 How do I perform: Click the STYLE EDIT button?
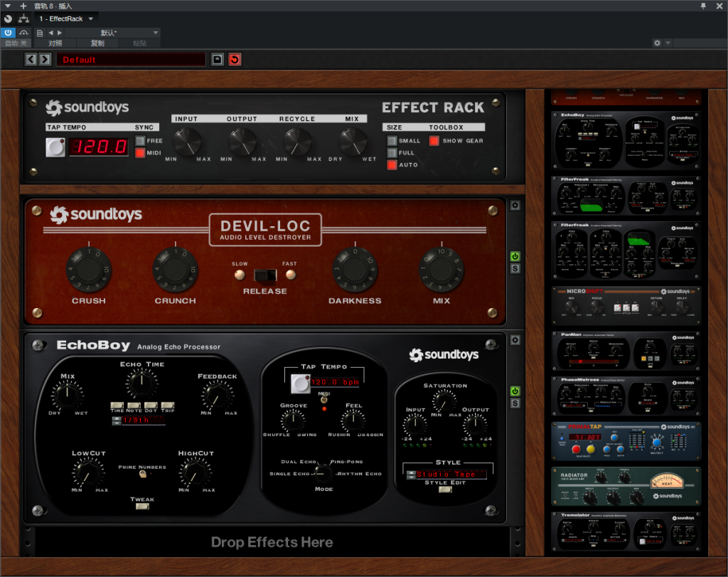(x=445, y=489)
